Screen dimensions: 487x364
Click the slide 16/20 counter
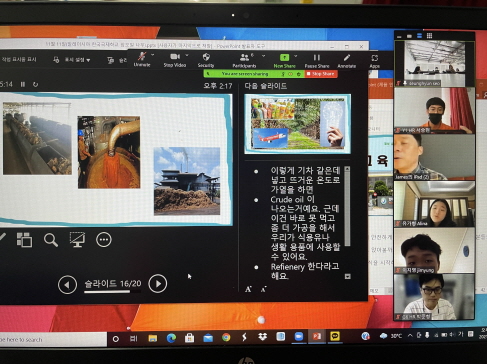(x=113, y=284)
